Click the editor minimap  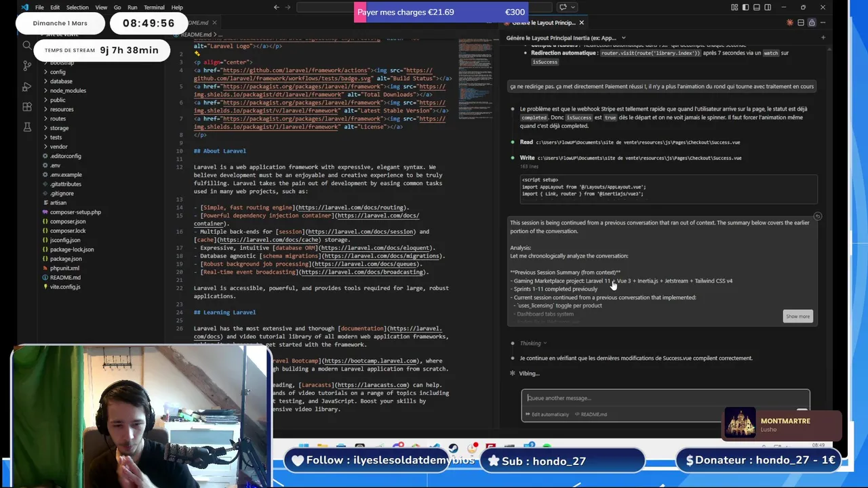pos(475,78)
